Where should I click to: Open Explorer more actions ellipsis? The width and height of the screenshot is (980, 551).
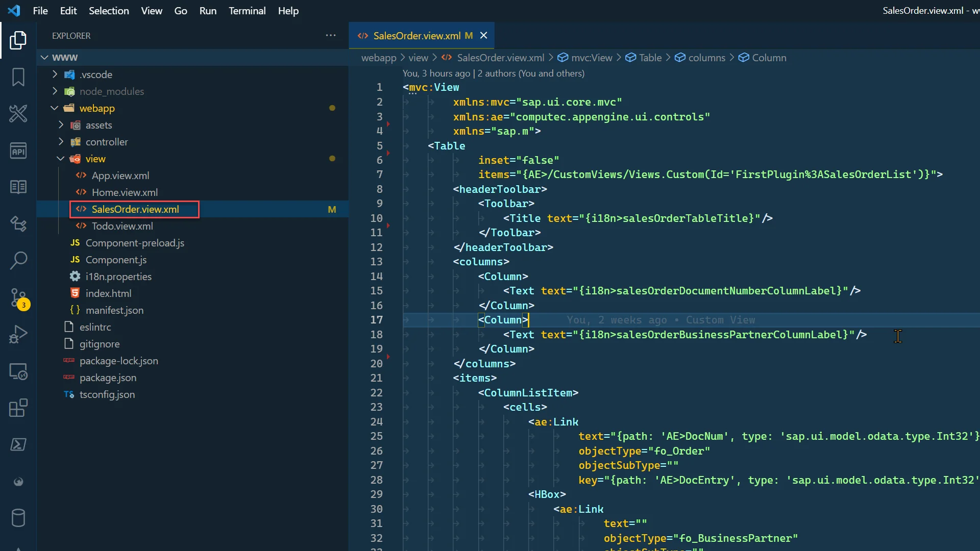pos(331,36)
